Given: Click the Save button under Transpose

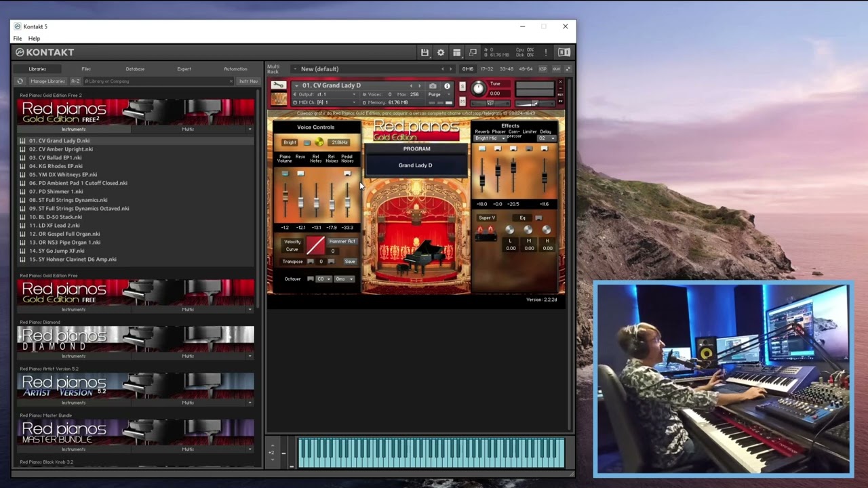Looking at the screenshot, I should (350, 262).
